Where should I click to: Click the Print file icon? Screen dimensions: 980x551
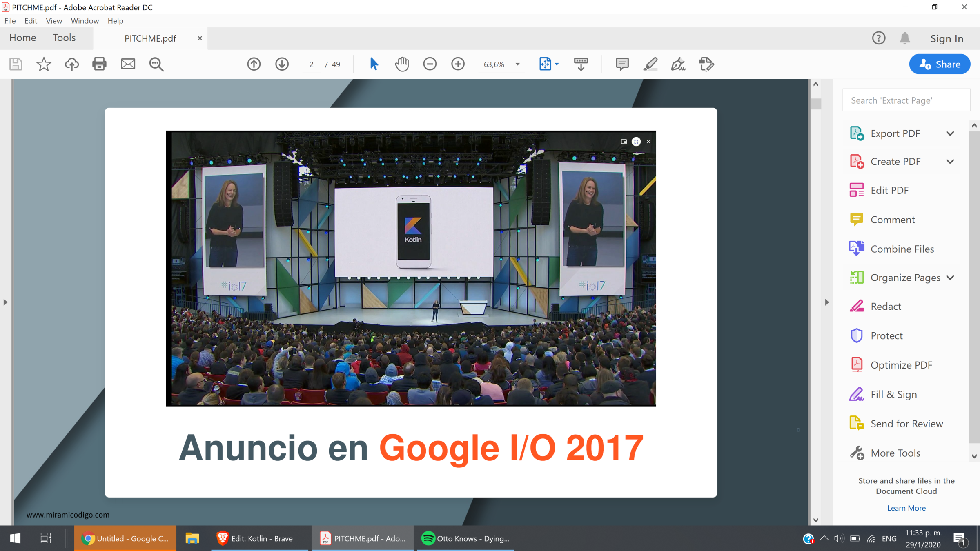[x=99, y=64]
